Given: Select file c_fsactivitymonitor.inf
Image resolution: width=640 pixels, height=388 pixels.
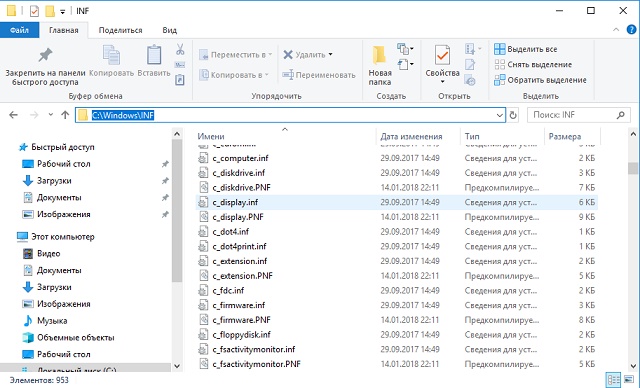Looking at the screenshot, I should pyautogui.click(x=397, y=349).
